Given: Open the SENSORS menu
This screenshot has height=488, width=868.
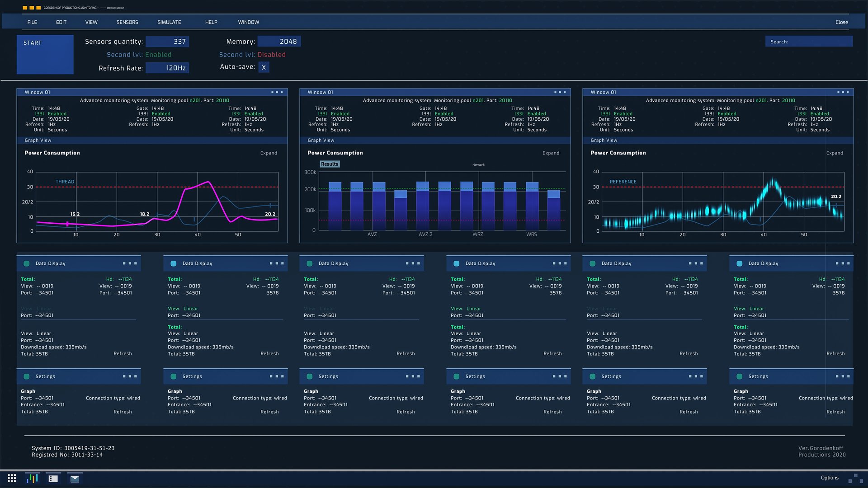Looking at the screenshot, I should coord(127,22).
